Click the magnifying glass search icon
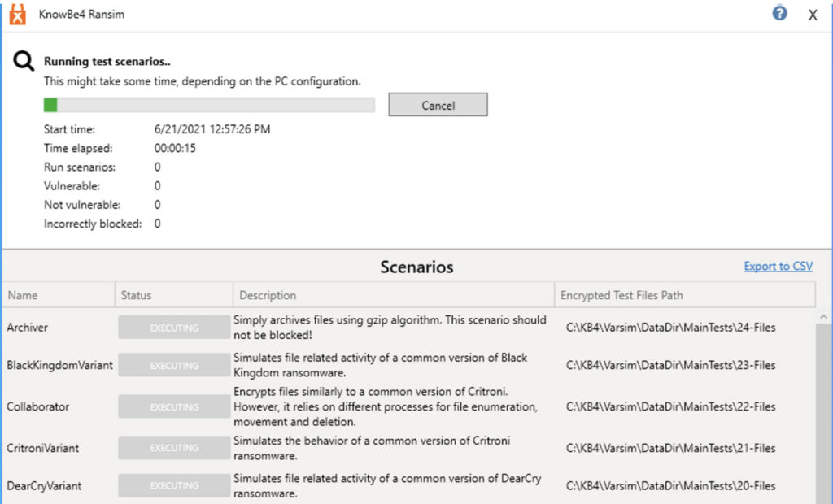This screenshot has width=833, height=504. coord(24,61)
